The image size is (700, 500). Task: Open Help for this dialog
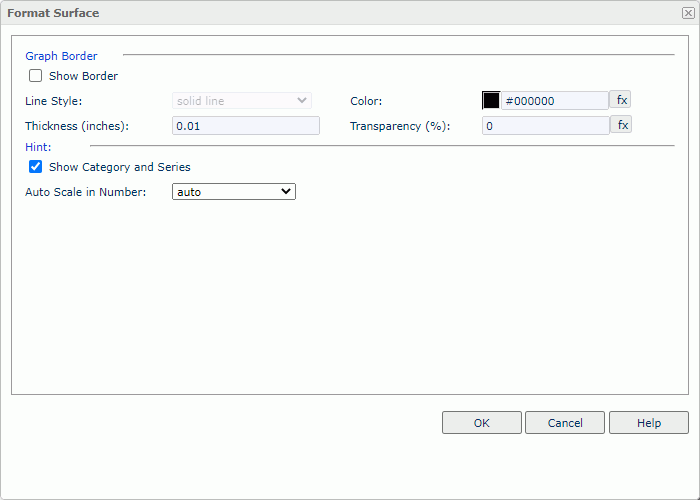[x=649, y=423]
